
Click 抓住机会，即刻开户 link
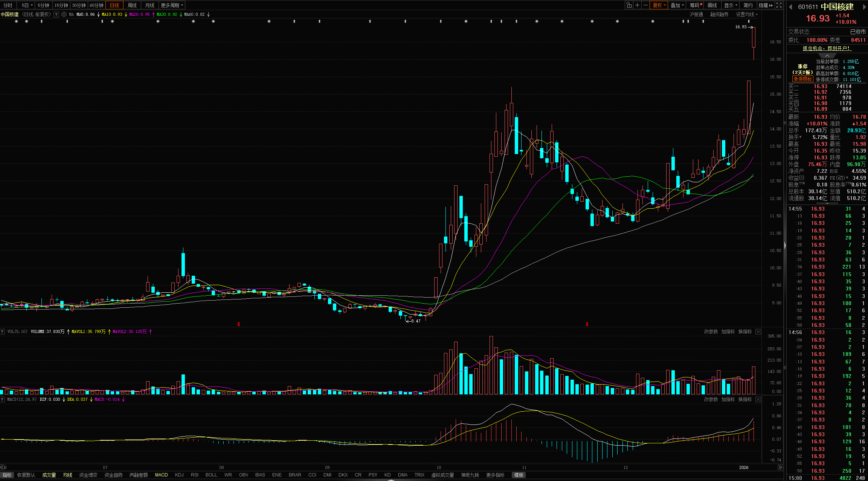[827, 48]
